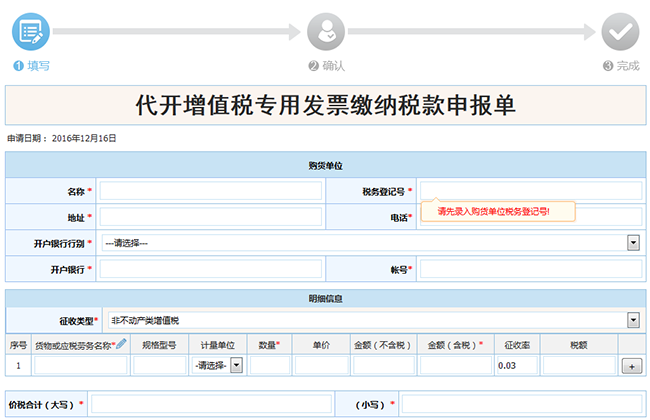Focus the 税务登记号 input field
The width and height of the screenshot is (650, 420).
tap(530, 191)
